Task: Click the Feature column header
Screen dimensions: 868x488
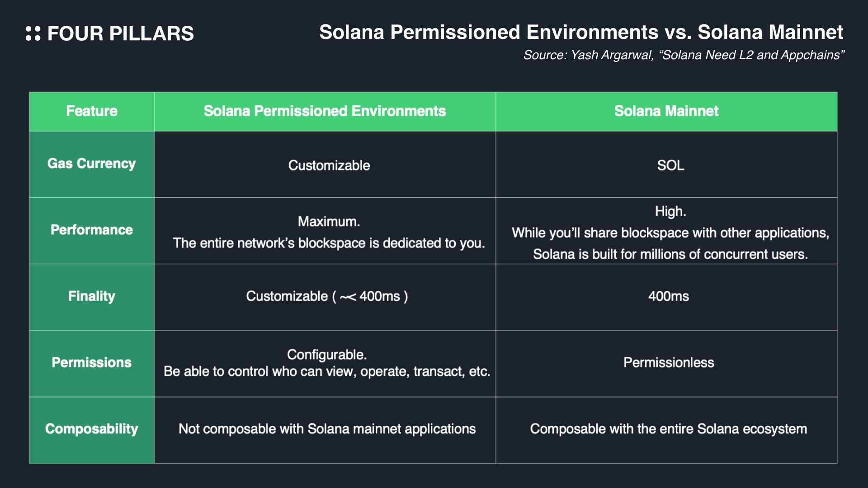Action: point(92,111)
